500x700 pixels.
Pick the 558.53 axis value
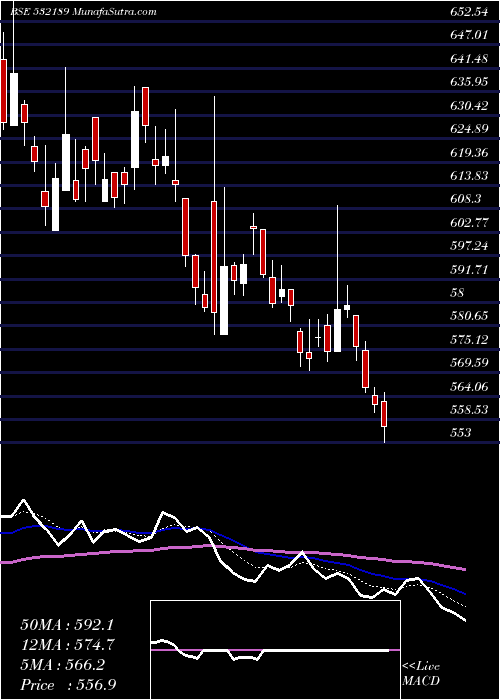469,409
